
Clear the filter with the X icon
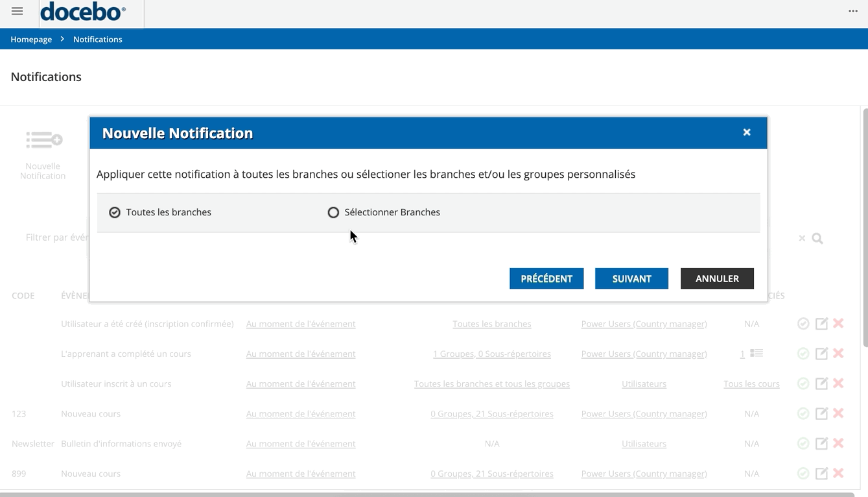[x=802, y=239]
